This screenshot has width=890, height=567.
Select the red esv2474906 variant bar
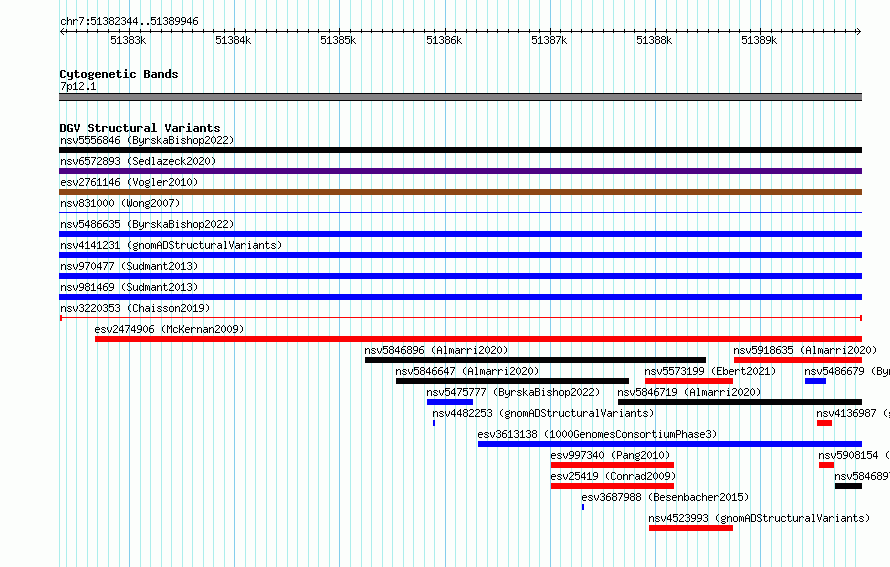(x=478, y=339)
